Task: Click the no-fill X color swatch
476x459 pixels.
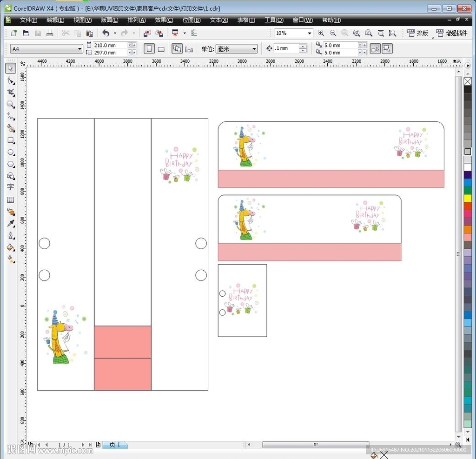Action: (468, 81)
